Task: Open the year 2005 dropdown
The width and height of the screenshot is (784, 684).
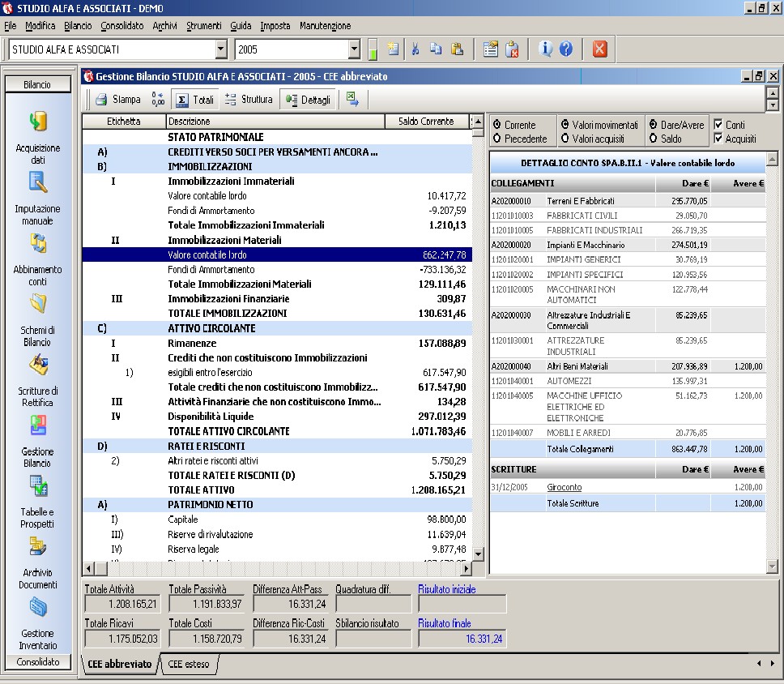Action: click(354, 49)
